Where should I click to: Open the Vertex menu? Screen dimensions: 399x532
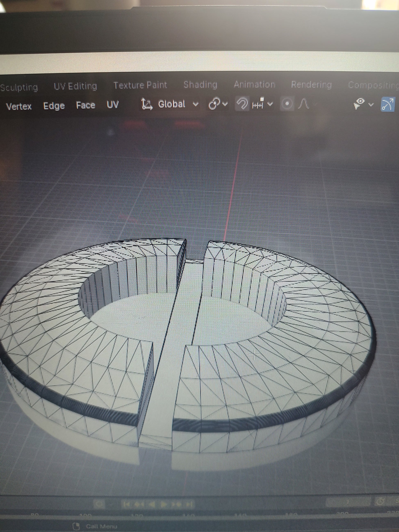pos(19,106)
